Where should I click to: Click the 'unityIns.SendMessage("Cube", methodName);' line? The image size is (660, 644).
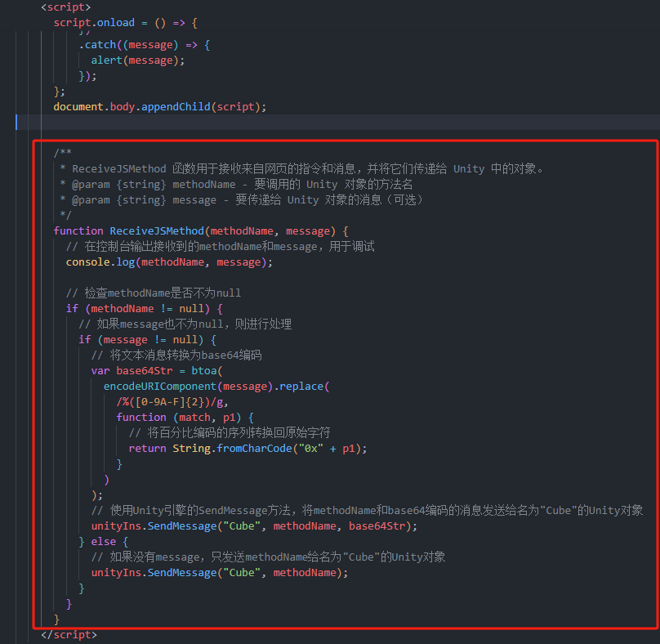(220, 573)
